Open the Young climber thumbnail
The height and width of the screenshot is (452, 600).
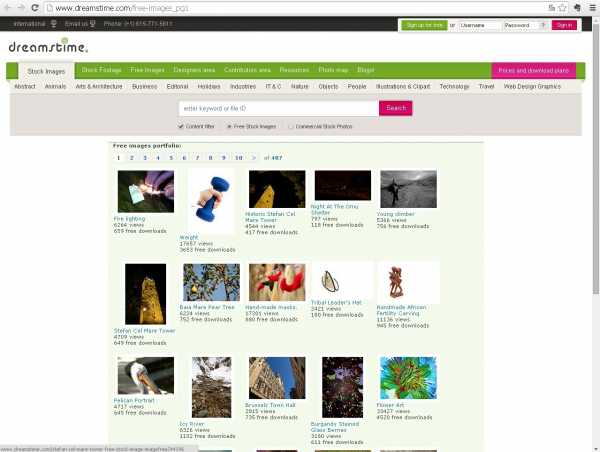(x=408, y=189)
